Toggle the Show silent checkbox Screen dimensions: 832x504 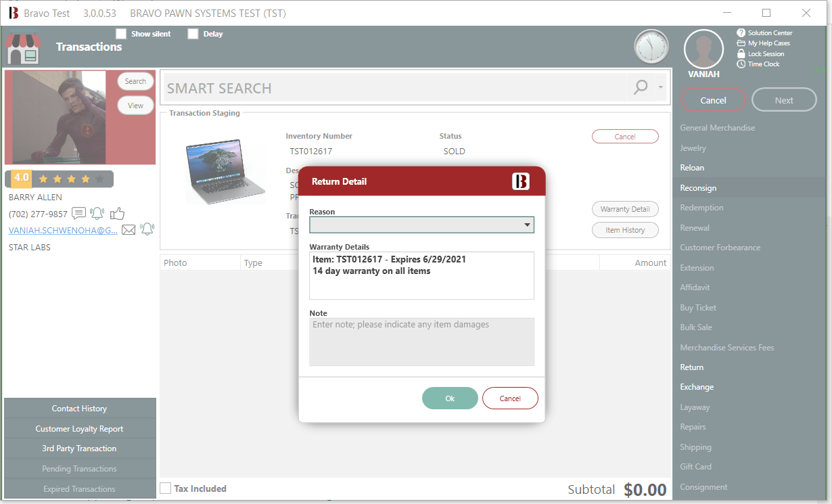pos(121,34)
